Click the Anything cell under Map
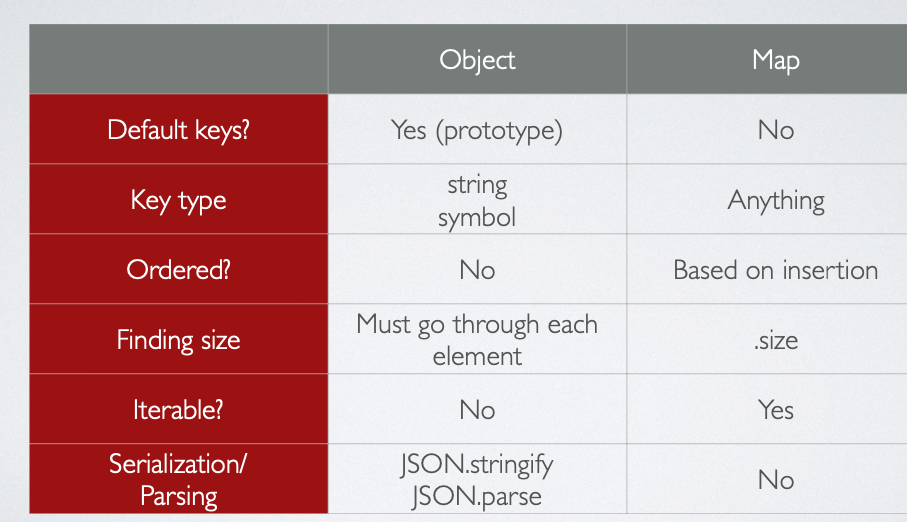The width and height of the screenshot is (907, 522). click(x=767, y=199)
